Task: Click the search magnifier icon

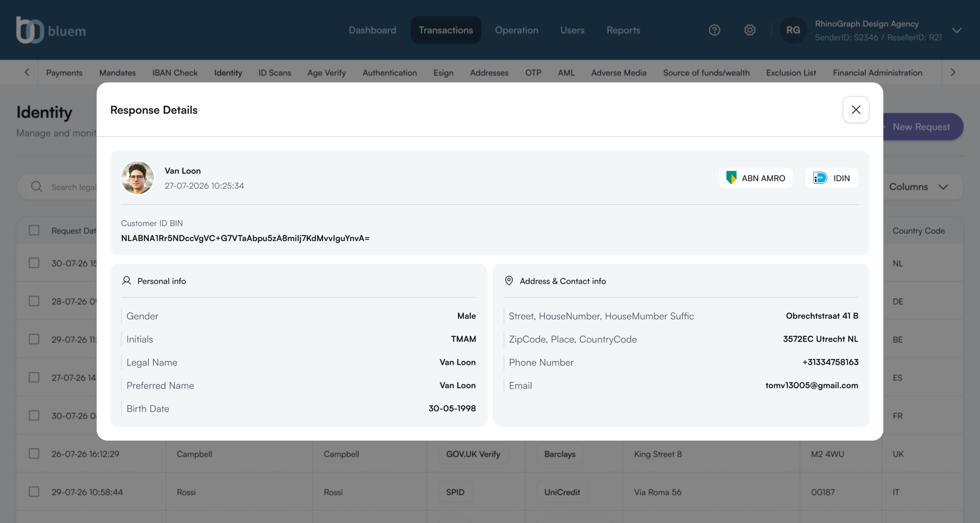Action: pos(36,187)
